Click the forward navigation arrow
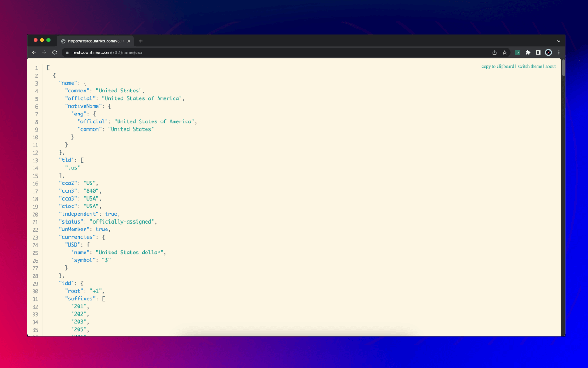 [x=44, y=52]
